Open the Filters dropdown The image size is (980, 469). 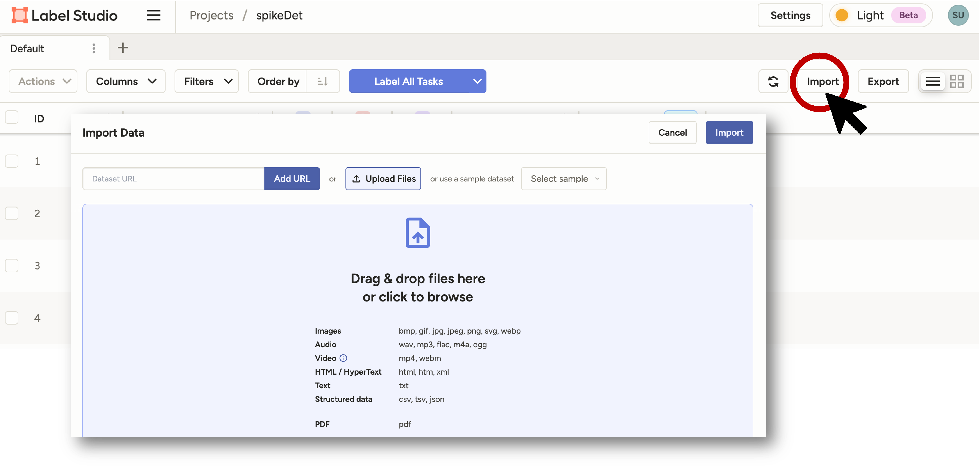pyautogui.click(x=207, y=81)
